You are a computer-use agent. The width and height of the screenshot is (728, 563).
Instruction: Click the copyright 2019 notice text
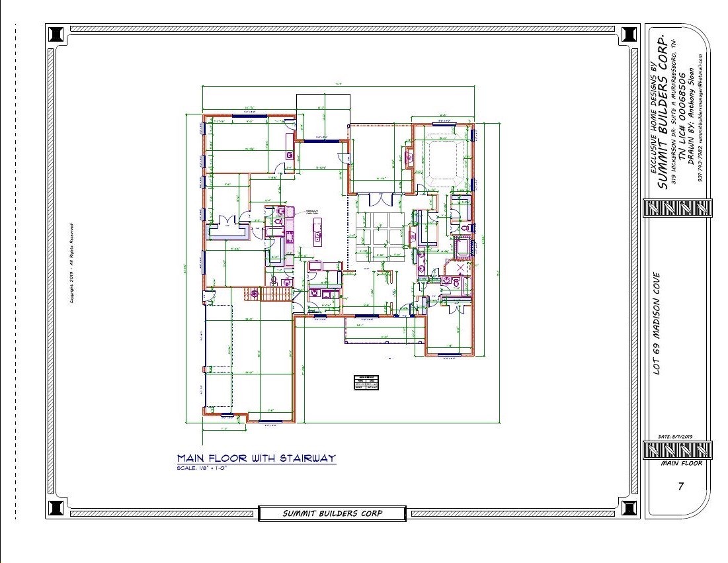tap(71, 263)
